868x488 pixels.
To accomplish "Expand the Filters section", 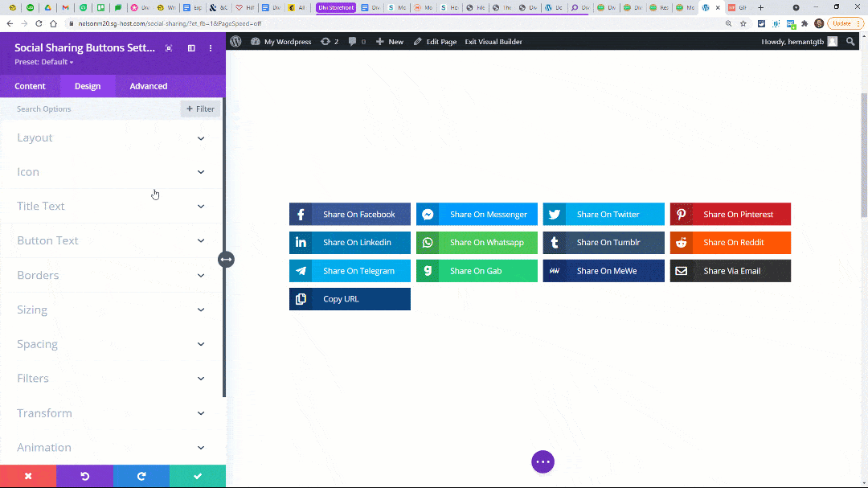I will 111,379.
